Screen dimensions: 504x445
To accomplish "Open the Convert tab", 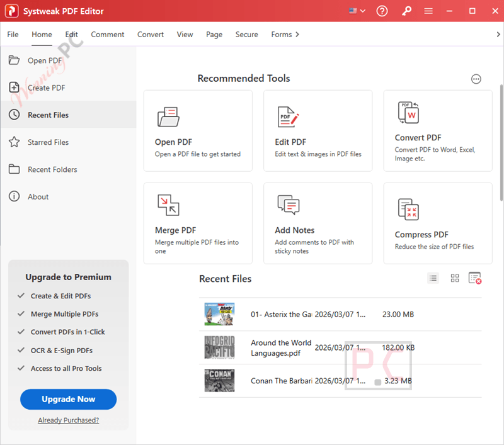I will pos(151,35).
